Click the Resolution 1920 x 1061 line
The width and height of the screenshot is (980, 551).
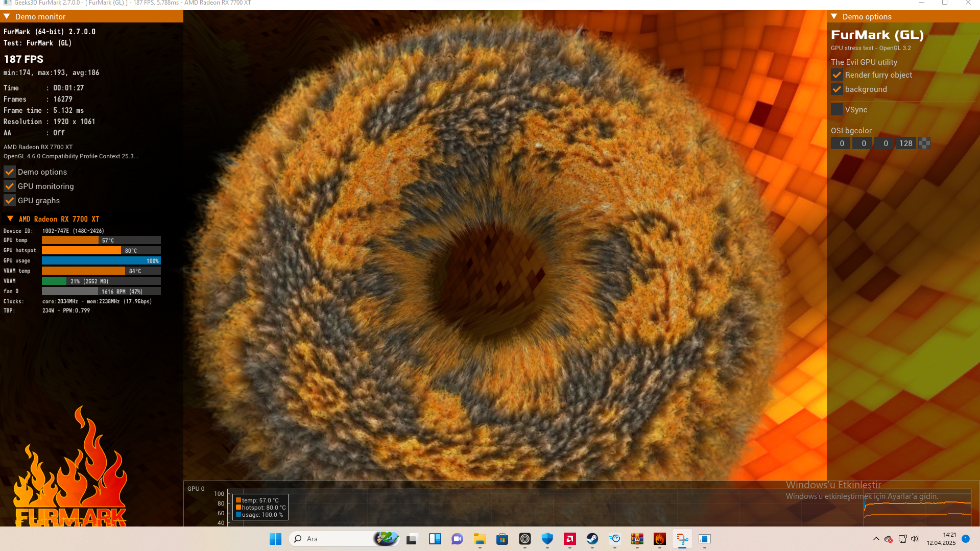tap(50, 122)
